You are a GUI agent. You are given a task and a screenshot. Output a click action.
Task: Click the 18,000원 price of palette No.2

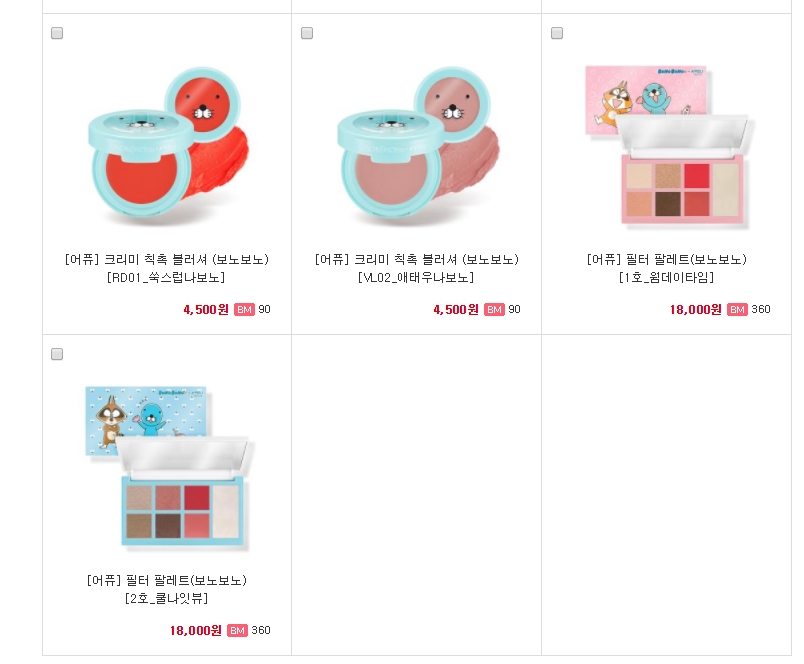click(x=196, y=631)
